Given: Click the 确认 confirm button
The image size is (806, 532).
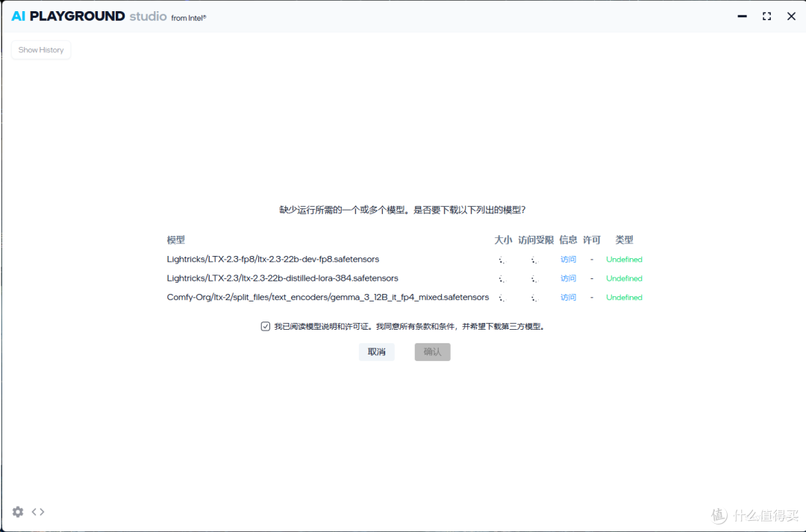Looking at the screenshot, I should (433, 352).
